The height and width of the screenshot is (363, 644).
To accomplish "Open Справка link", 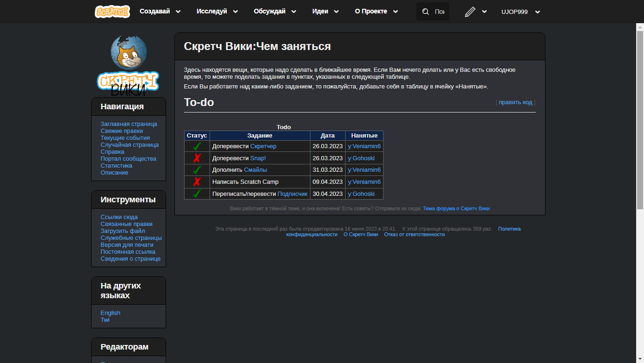I will (x=112, y=152).
